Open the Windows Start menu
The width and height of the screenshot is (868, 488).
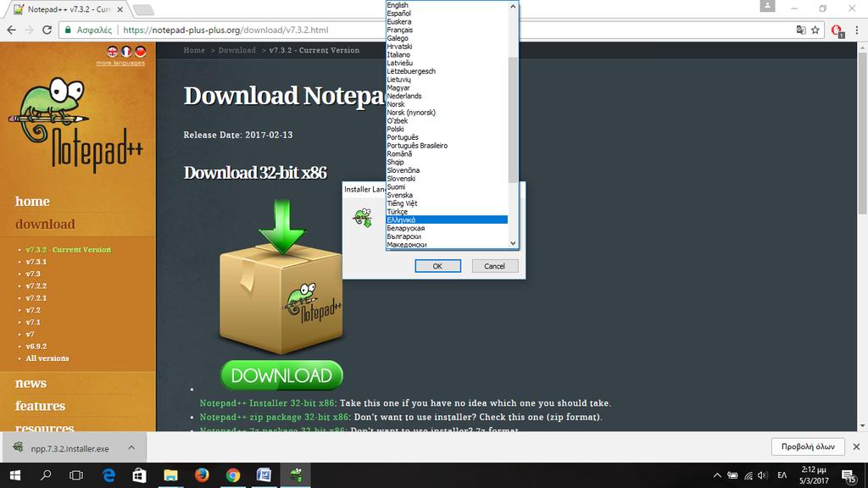pos(15,475)
